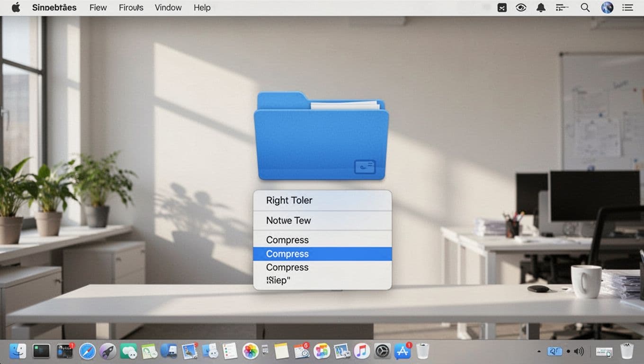Click the Trash icon in the Dock
This screenshot has width=644, height=364.
point(421,351)
